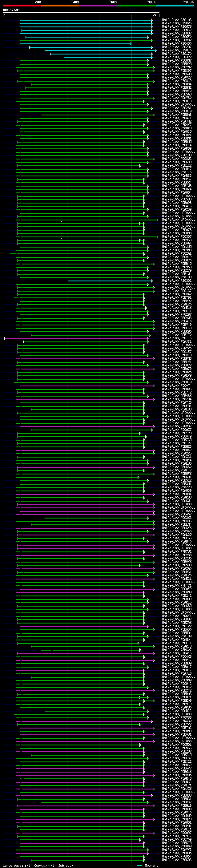
Task: Select hit label UniRef100_A5BRP5
Action: (x=177, y=64)
